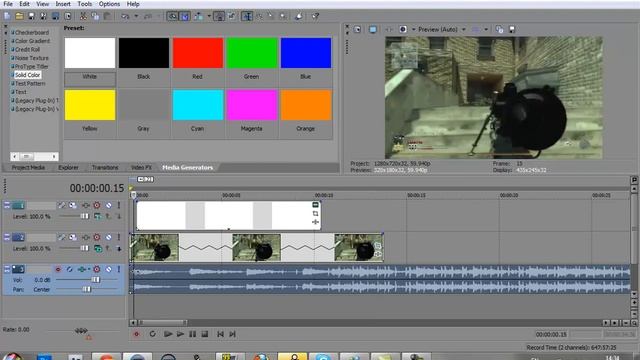Open Preview (Auto) quality dropdown
The height and width of the screenshot is (360, 640).
463,29
